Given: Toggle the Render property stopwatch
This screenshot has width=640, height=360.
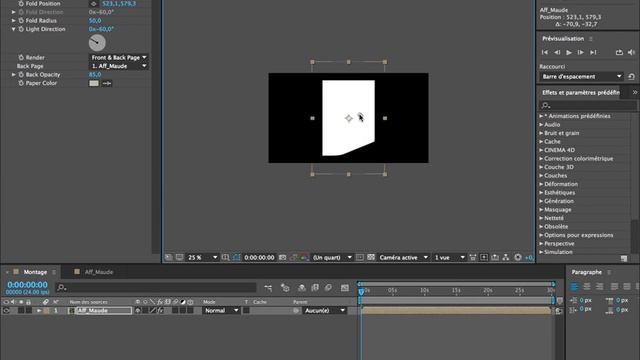Looking at the screenshot, I should pos(21,58).
